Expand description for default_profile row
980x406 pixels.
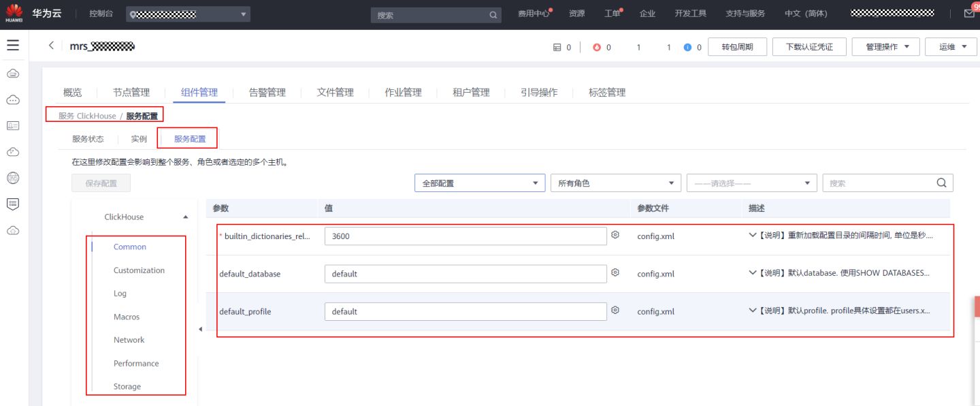click(753, 311)
